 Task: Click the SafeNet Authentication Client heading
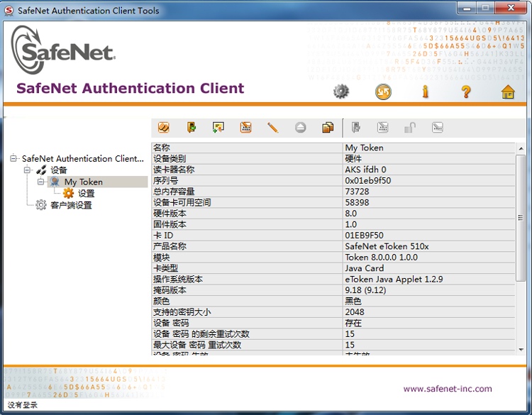(x=131, y=88)
